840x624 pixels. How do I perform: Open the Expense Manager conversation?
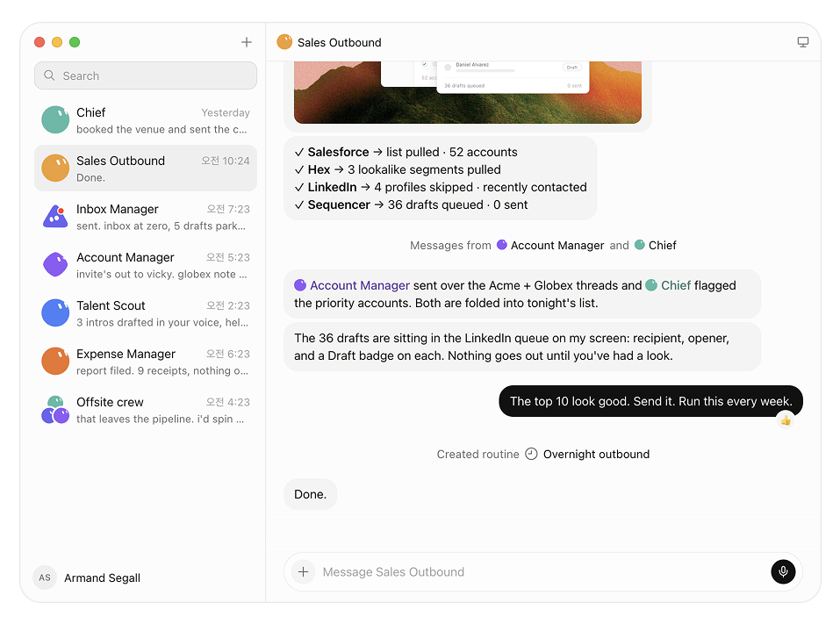point(146,361)
